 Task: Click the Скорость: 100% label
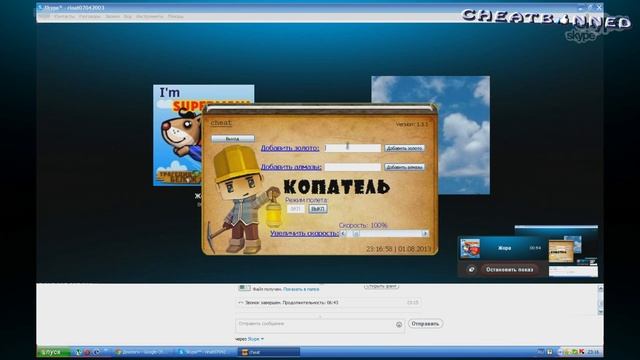[x=363, y=225]
